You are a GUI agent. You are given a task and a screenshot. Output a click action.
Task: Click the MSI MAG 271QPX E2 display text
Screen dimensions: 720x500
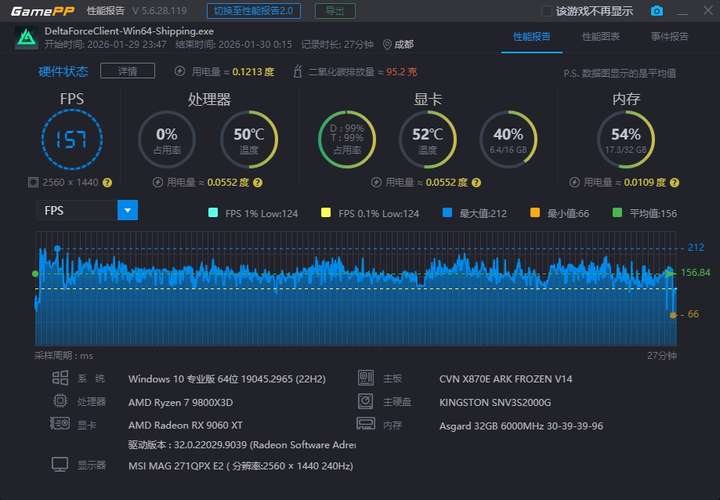241,466
